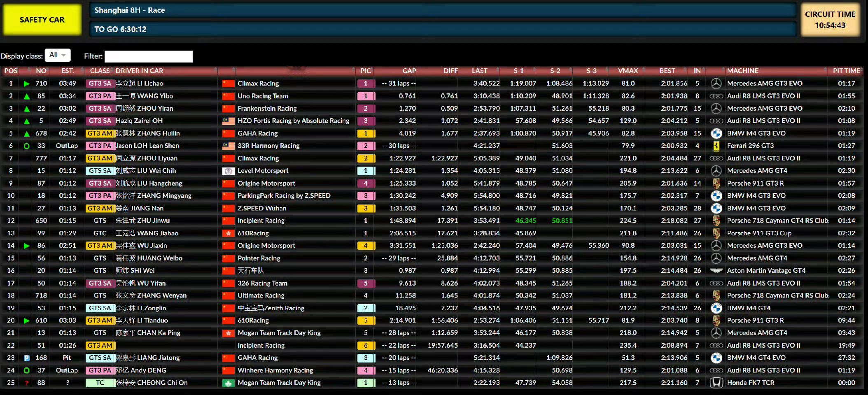This screenshot has height=395, width=868.
Task: Click the Porsche logo in LIU Hangcheng's row
Action: click(716, 183)
